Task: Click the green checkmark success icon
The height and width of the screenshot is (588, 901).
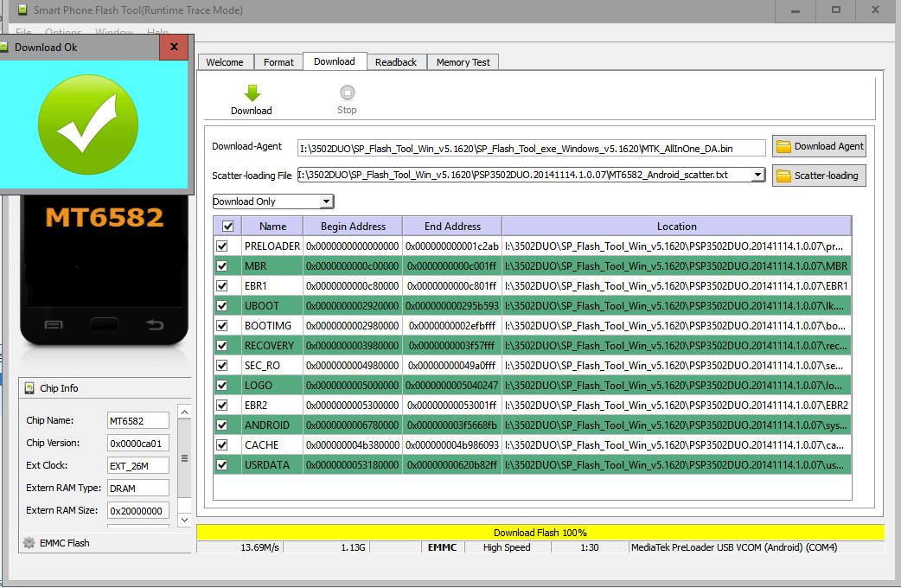Action: 88,123
